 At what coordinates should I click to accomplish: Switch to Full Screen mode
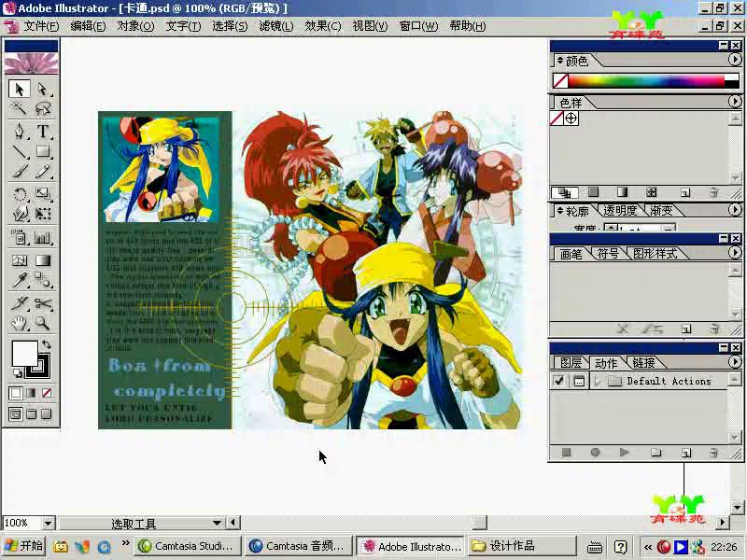47,413
